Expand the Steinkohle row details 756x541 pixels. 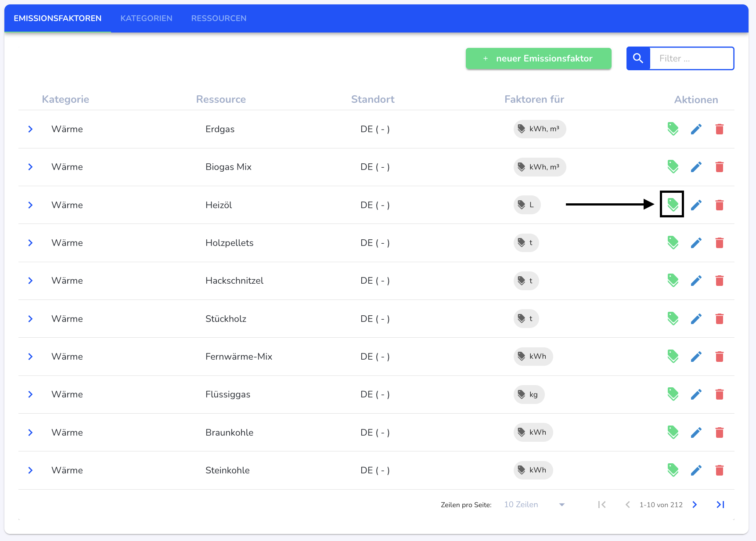[30, 470]
